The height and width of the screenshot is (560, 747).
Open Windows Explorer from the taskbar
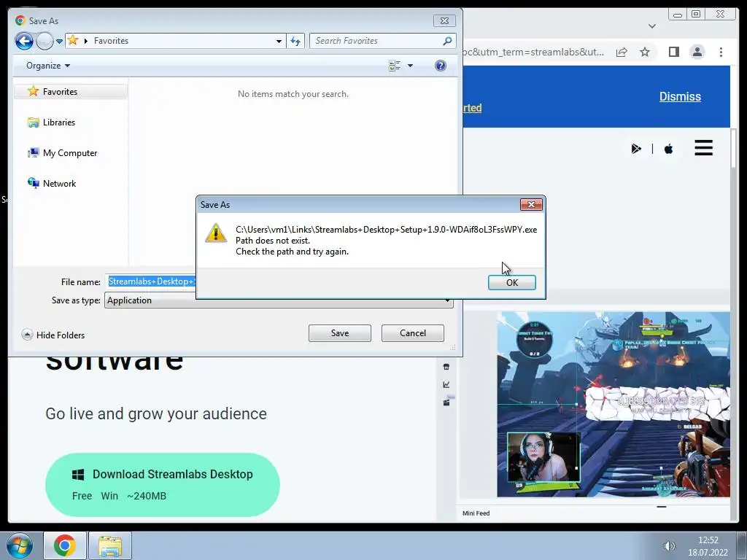point(110,545)
